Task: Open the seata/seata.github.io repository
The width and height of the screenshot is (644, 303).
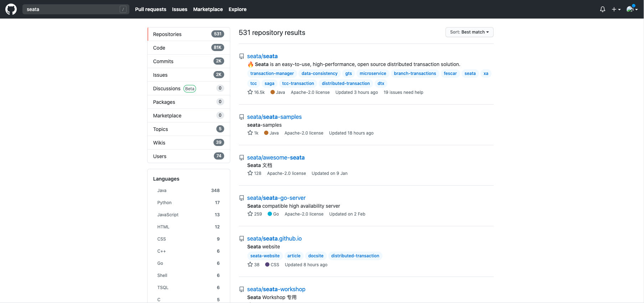Action: (274, 238)
